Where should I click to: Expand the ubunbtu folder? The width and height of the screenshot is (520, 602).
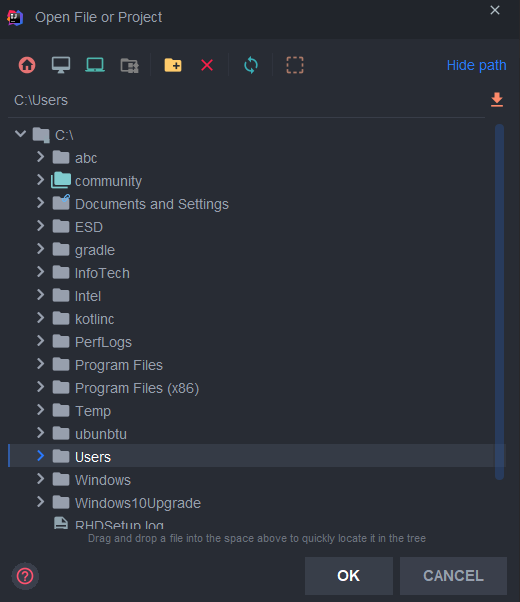pyautogui.click(x=40, y=433)
